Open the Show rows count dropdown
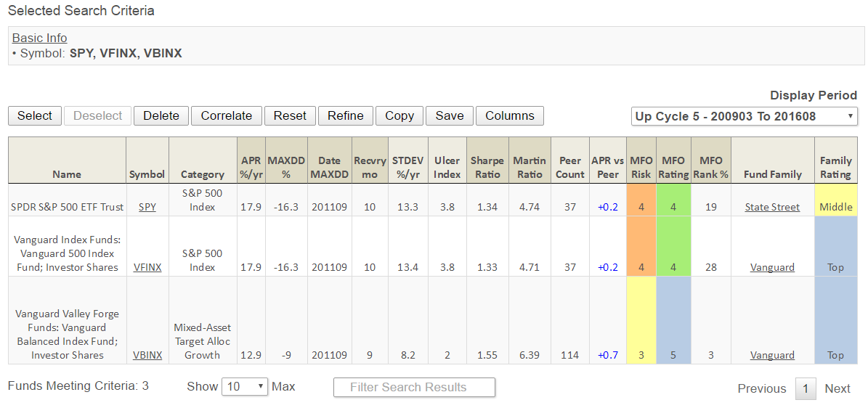The width and height of the screenshot is (868, 408). coord(245,387)
